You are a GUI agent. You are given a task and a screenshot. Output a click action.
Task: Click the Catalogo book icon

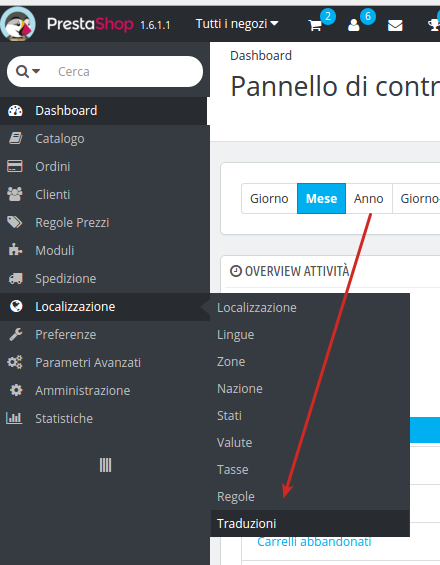tap(15, 138)
